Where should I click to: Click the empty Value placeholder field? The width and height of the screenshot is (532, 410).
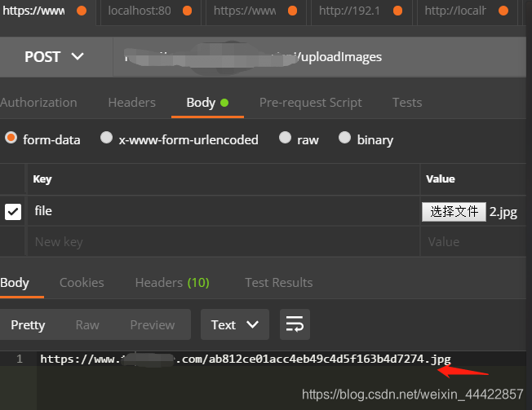[x=473, y=241]
